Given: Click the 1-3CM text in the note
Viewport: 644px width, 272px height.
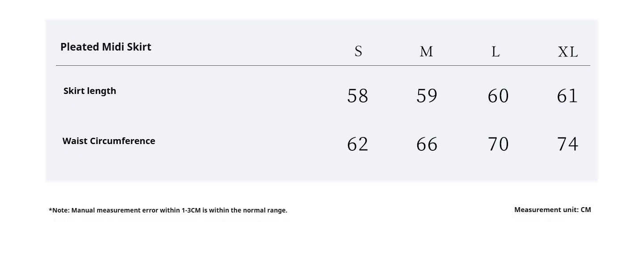Looking at the screenshot, I should coord(191,210).
